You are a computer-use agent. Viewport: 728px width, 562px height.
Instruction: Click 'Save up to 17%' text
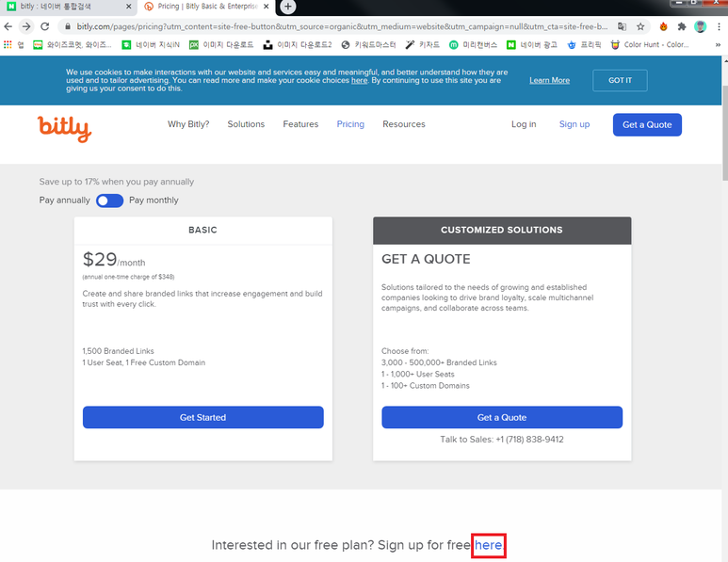tap(117, 182)
